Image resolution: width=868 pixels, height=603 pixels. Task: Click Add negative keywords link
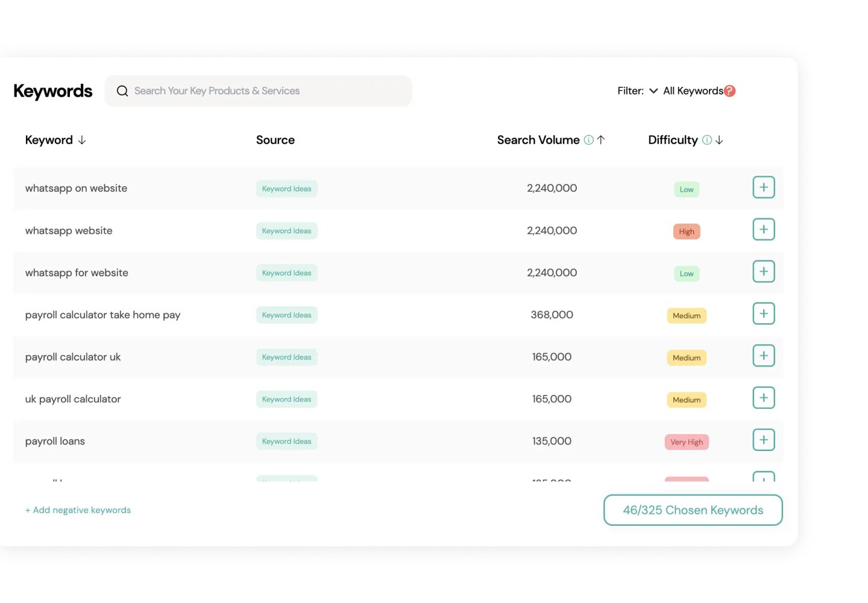(x=78, y=510)
